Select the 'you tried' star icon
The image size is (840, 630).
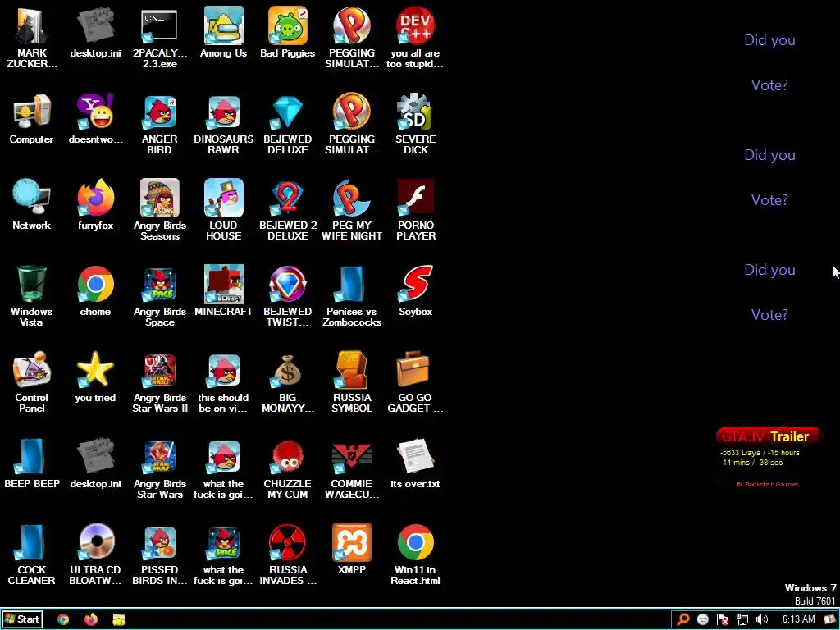tap(95, 377)
